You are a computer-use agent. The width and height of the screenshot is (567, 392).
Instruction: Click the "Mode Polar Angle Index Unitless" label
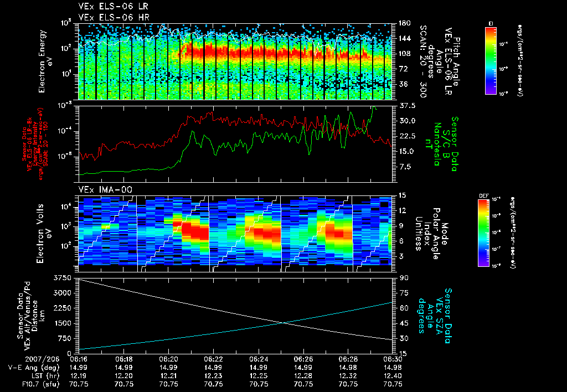[431, 234]
